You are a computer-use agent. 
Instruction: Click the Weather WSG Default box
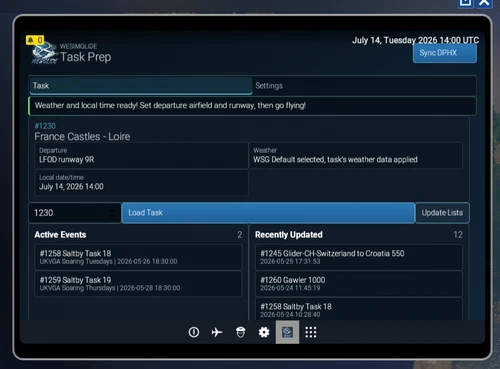click(x=356, y=156)
